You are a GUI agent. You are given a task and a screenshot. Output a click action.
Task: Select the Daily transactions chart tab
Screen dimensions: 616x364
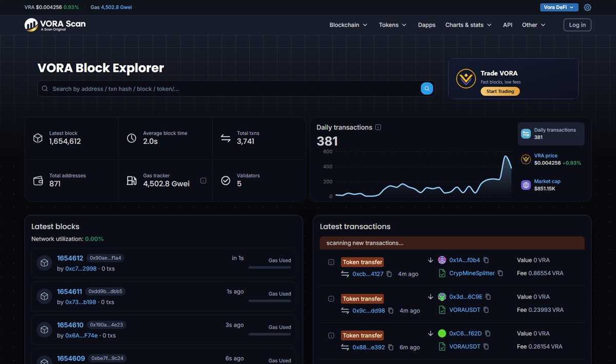click(x=551, y=133)
